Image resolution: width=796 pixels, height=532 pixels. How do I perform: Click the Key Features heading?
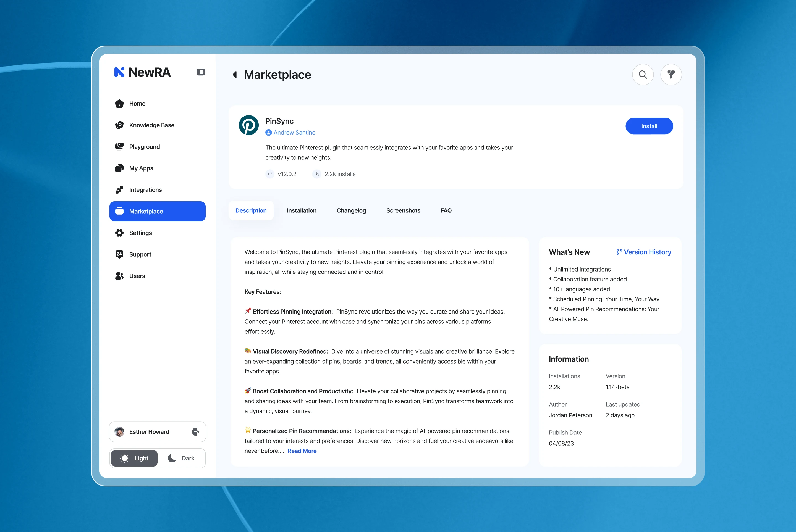(263, 292)
